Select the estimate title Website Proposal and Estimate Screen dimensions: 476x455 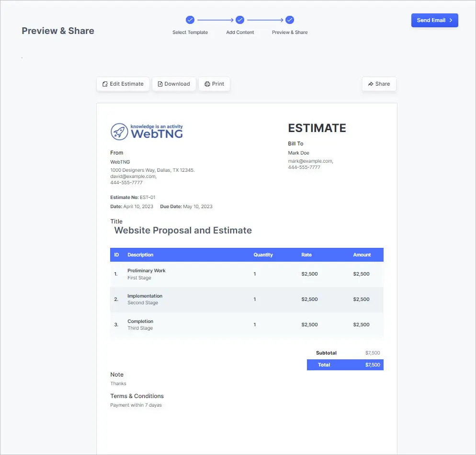tap(182, 230)
